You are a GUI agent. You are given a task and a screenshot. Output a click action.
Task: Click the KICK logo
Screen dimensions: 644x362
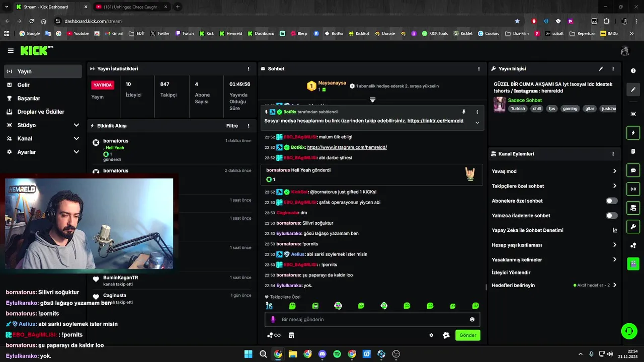click(37, 50)
